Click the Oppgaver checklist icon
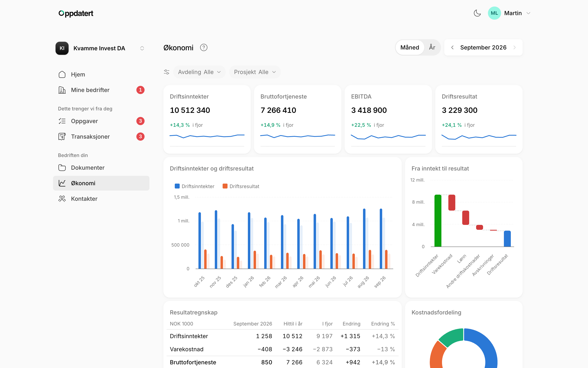This screenshot has height=368, width=588. (x=62, y=121)
